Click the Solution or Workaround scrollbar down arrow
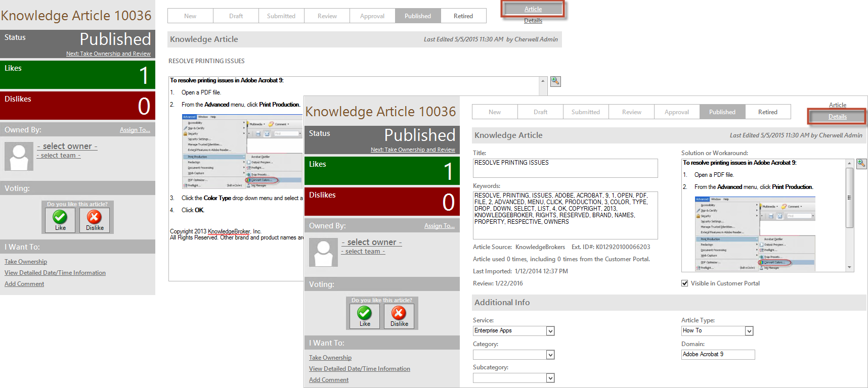This screenshot has height=388, width=868. (x=849, y=267)
